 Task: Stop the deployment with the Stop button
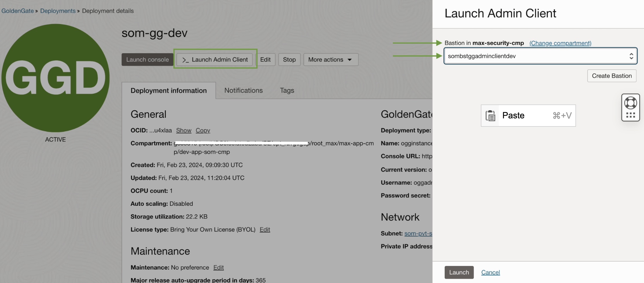289,60
